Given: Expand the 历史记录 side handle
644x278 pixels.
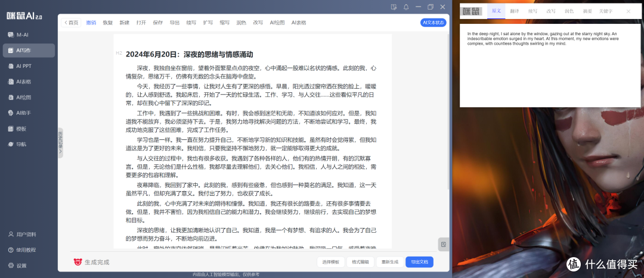Looking at the screenshot, I should coord(60,143).
